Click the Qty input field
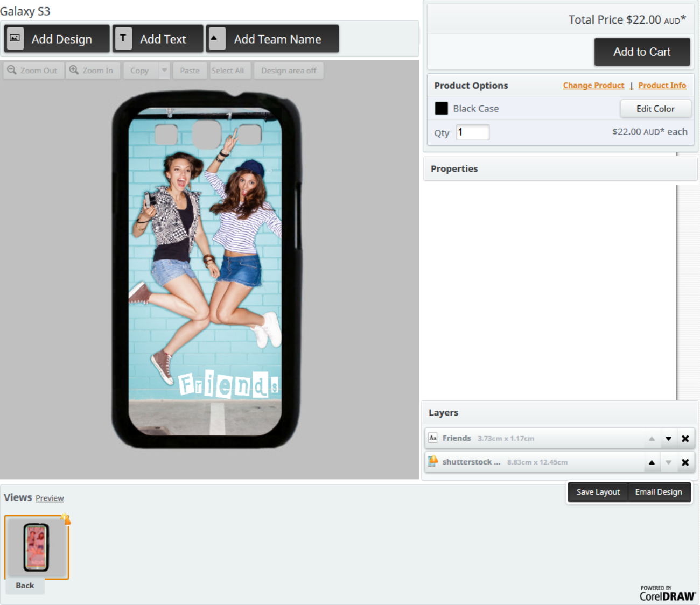Screen dimensions: 700x605 (x=473, y=132)
